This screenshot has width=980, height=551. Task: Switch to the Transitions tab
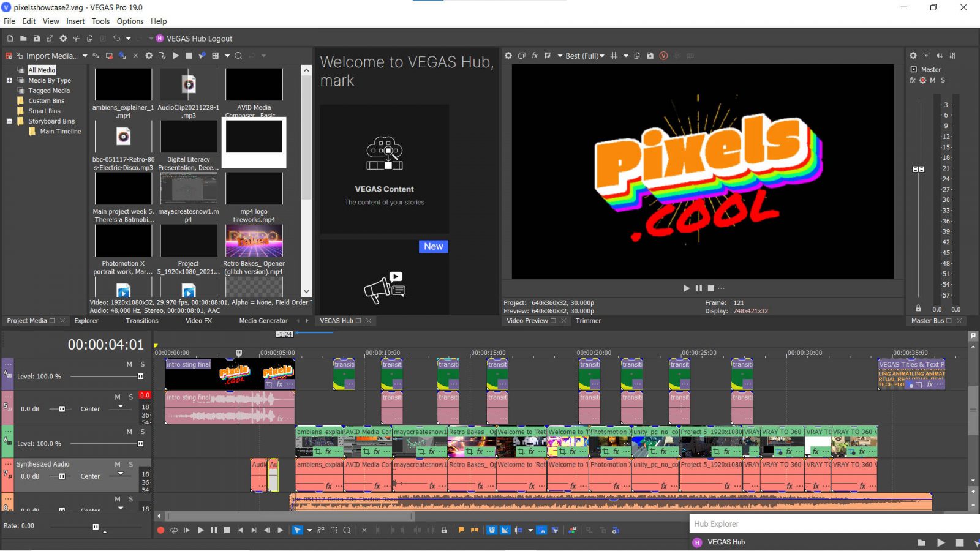pyautogui.click(x=142, y=321)
